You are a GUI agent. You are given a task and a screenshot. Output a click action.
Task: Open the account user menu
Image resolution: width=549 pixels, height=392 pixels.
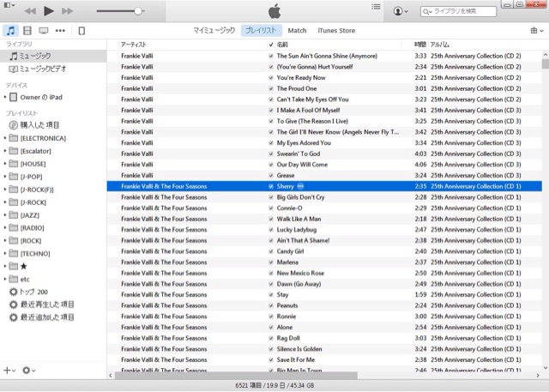point(401,11)
